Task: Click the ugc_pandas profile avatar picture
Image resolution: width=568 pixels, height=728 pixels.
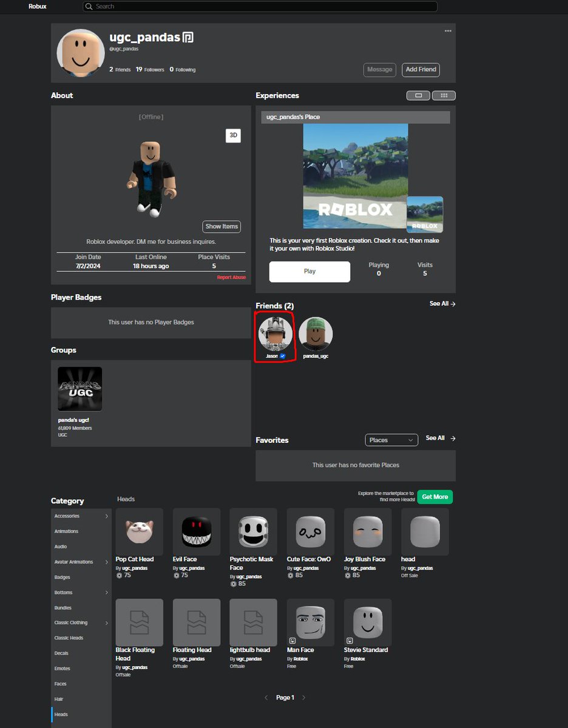Action: (x=81, y=53)
